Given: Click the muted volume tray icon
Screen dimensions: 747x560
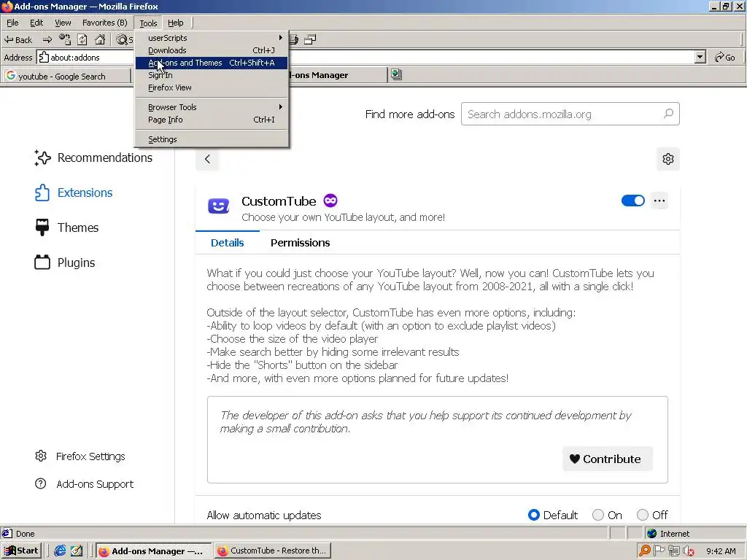Looking at the screenshot, I should (x=689, y=551).
